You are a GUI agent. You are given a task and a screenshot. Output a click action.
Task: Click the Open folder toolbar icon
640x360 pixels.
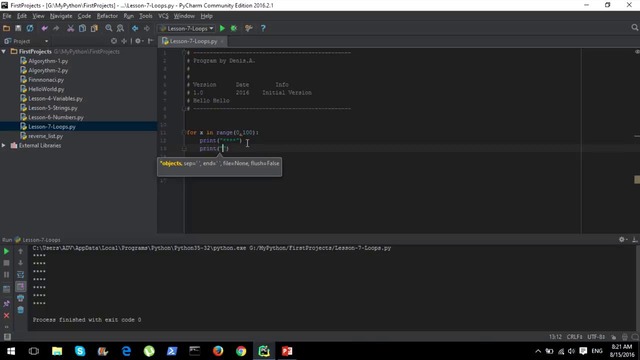click(6, 28)
